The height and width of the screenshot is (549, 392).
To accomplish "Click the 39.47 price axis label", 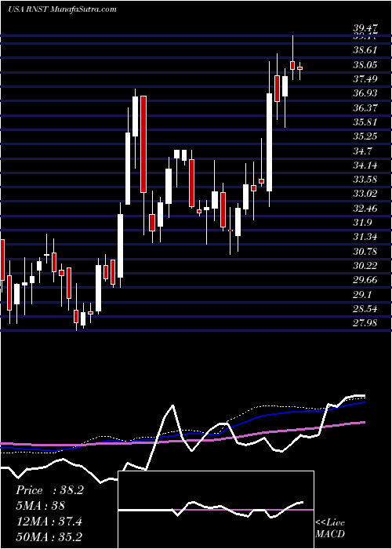I will tap(365, 30).
